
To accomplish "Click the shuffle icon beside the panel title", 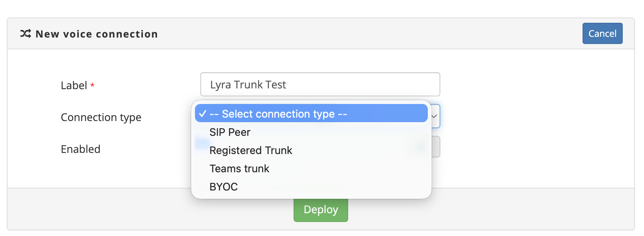I will 25,34.
